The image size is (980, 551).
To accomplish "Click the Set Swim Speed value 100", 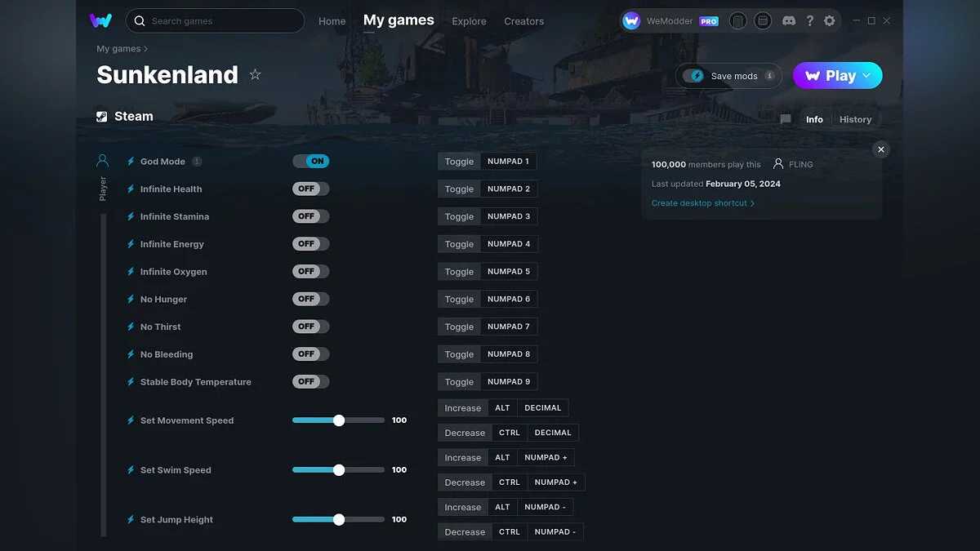I will pyautogui.click(x=399, y=470).
